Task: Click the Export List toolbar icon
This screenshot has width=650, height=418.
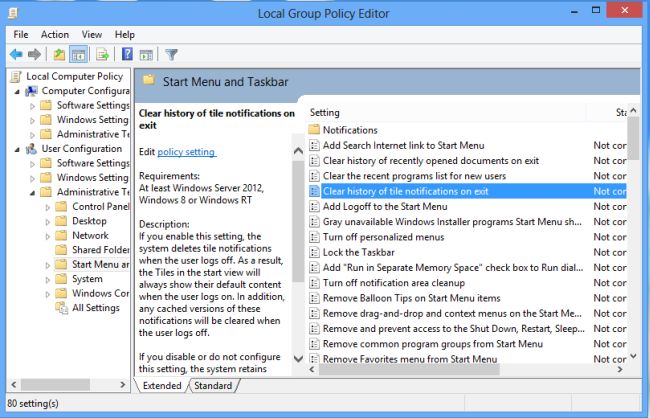Action: coord(102,54)
